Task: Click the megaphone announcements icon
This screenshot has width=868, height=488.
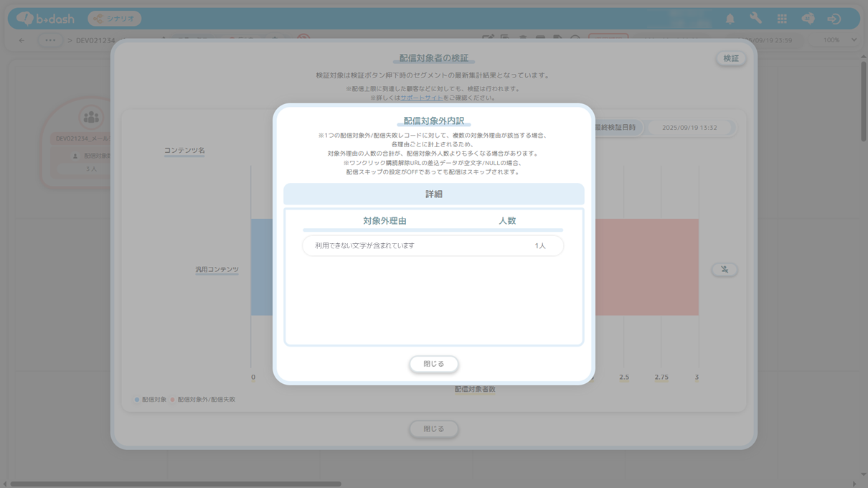Action: pos(808,19)
